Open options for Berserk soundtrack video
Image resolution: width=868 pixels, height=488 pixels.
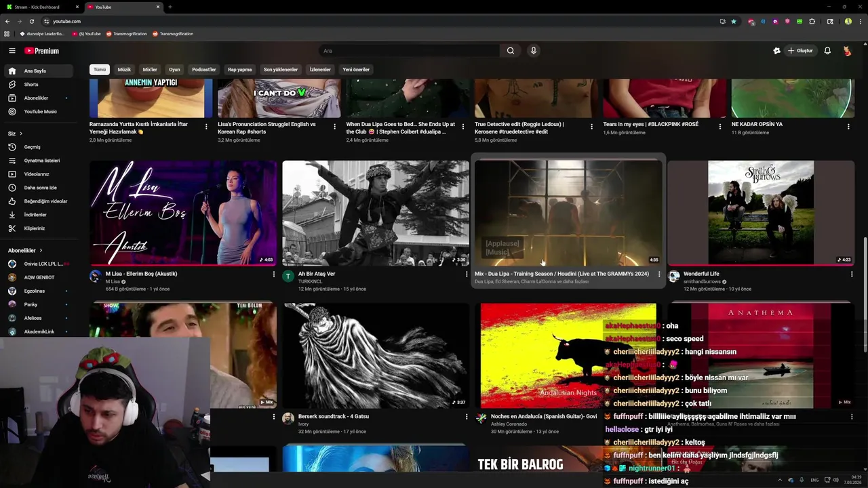point(467,417)
